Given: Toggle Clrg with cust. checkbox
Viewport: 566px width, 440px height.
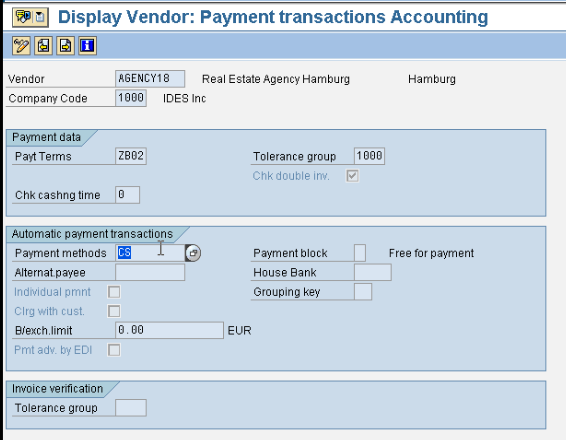Looking at the screenshot, I should coord(114,311).
